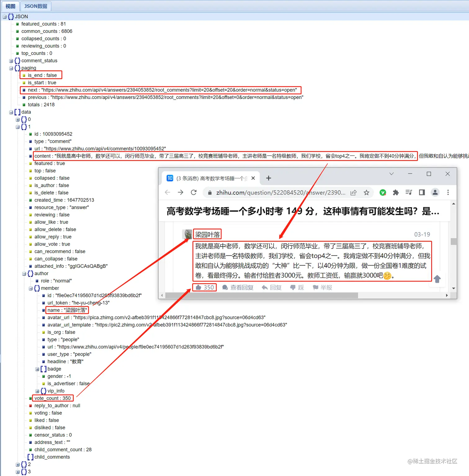Screen dimensions: 469x476
Task: Expand data item 0
Action: tap(18, 120)
